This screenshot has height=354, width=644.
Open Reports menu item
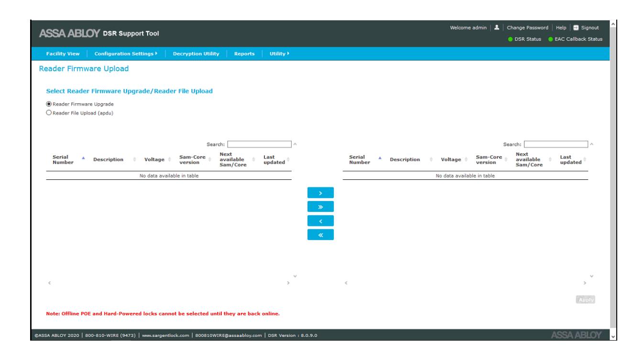(244, 54)
